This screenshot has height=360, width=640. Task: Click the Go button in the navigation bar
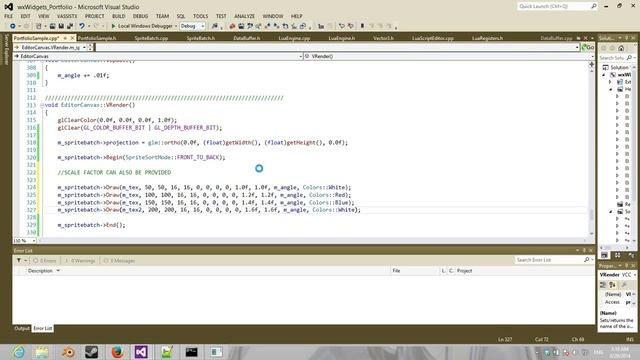(x=588, y=47)
